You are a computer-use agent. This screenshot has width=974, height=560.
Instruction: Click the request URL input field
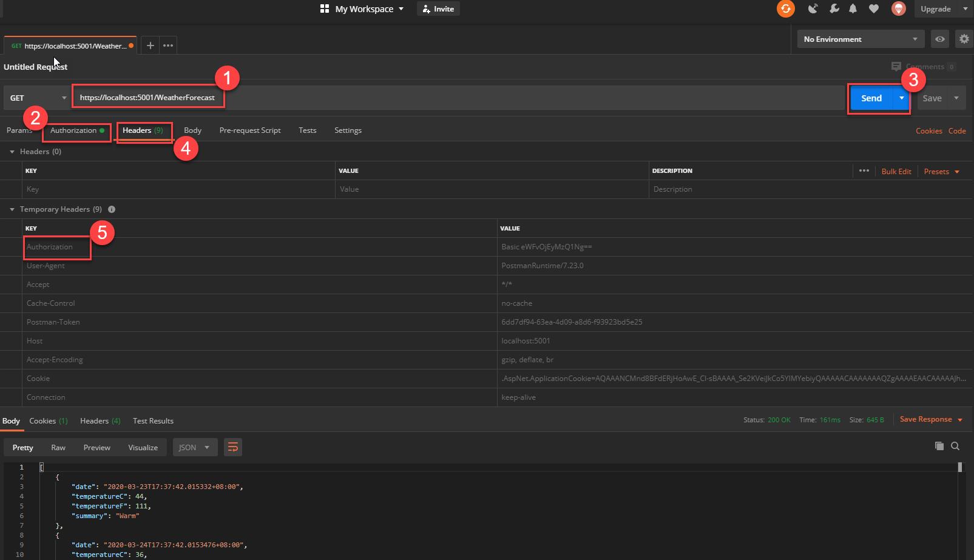coord(148,97)
